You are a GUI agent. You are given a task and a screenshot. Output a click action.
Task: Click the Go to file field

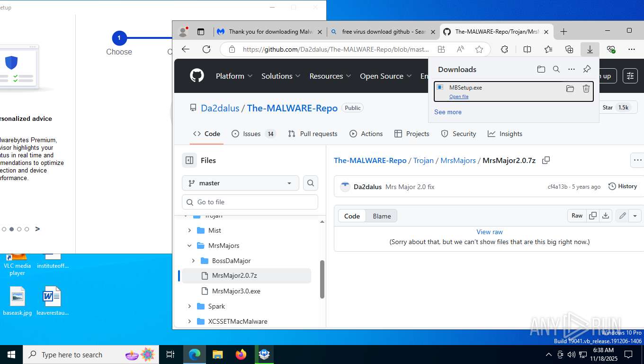250,202
